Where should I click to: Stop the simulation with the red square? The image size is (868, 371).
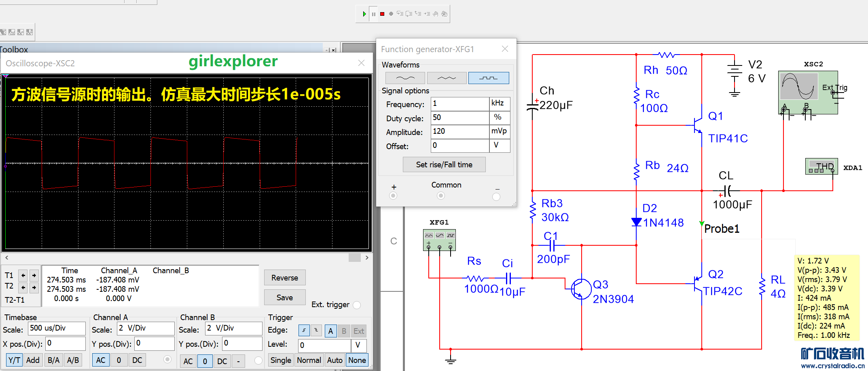click(382, 14)
